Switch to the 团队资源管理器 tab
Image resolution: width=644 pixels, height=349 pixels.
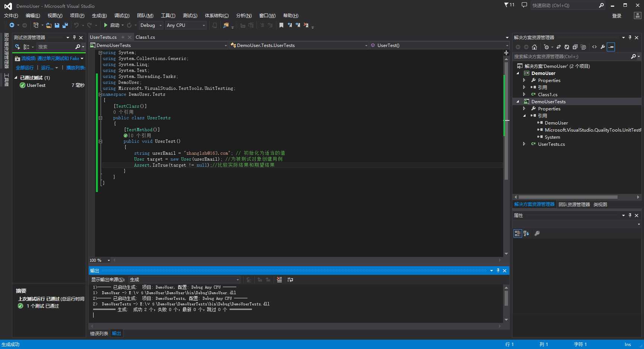(x=574, y=205)
